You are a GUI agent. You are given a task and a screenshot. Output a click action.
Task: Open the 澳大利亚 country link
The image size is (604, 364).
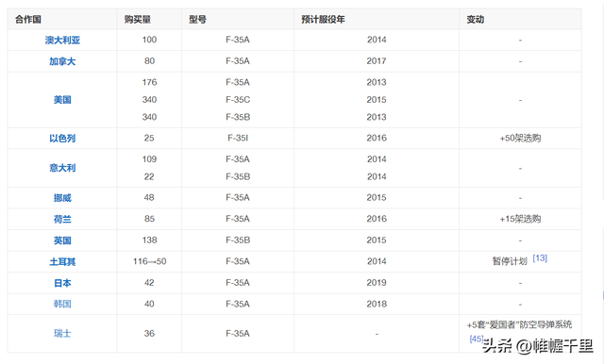pos(62,40)
